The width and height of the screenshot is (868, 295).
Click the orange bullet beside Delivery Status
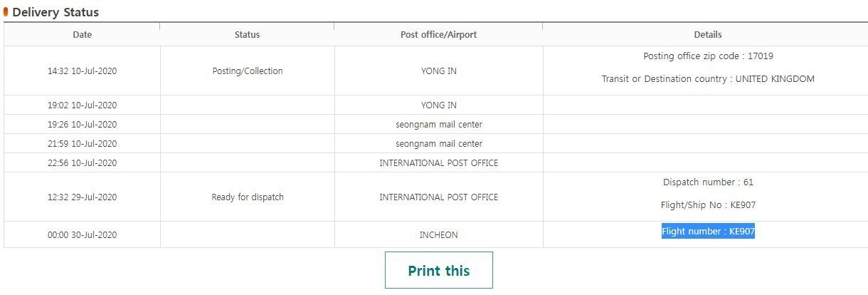[x=6, y=12]
